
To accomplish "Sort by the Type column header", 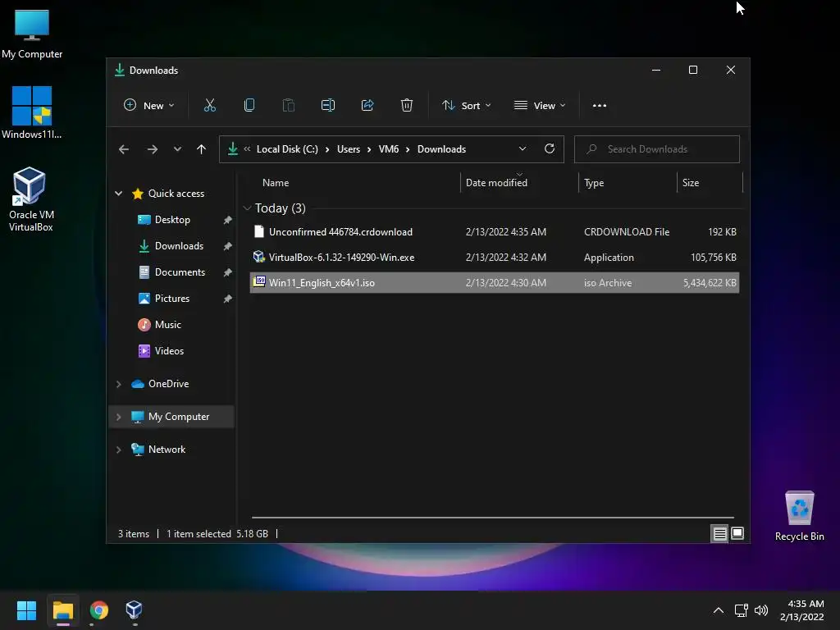I will pos(594,183).
